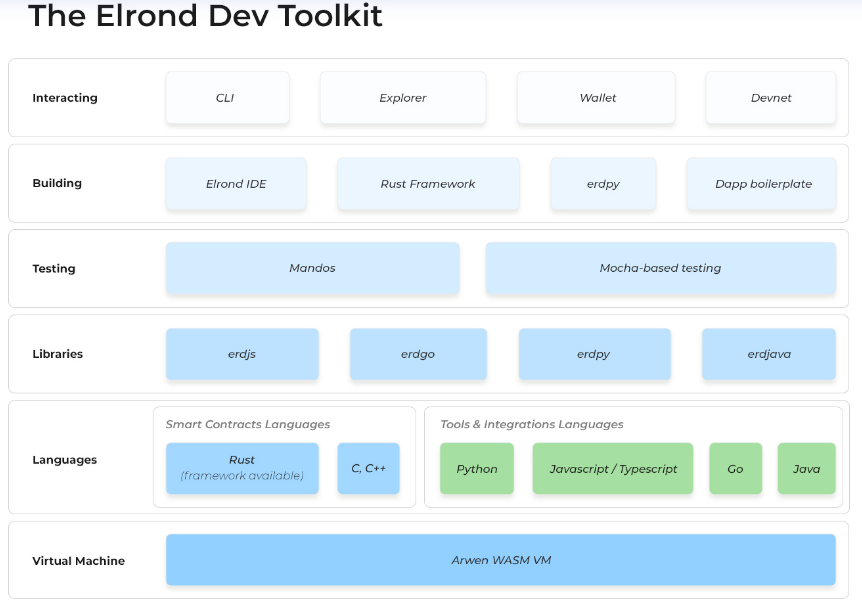Open the Dapp boilerplate tile
Image resolution: width=862 pixels, height=605 pixels.
point(762,184)
